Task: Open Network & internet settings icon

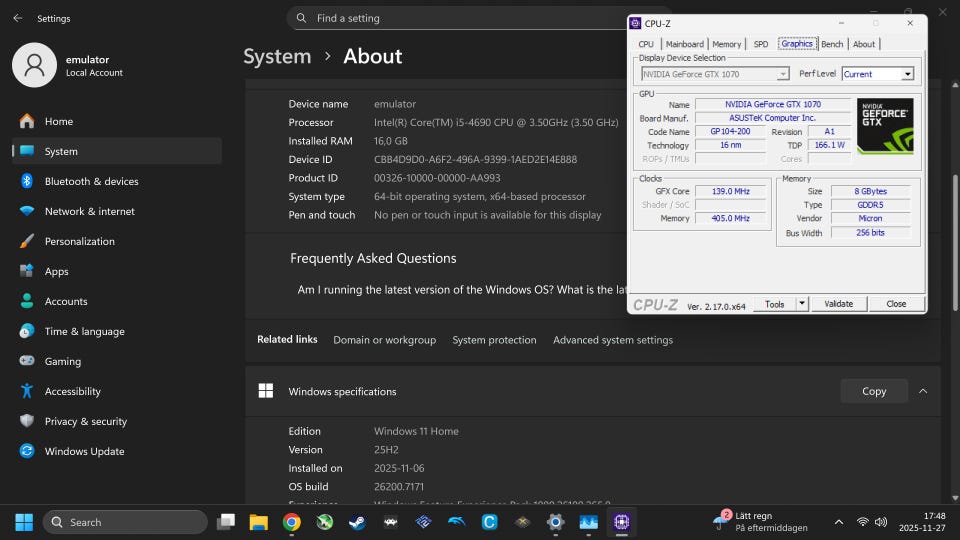Action: [x=26, y=211]
